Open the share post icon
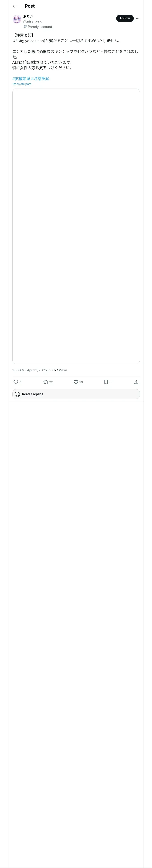 (x=136, y=382)
